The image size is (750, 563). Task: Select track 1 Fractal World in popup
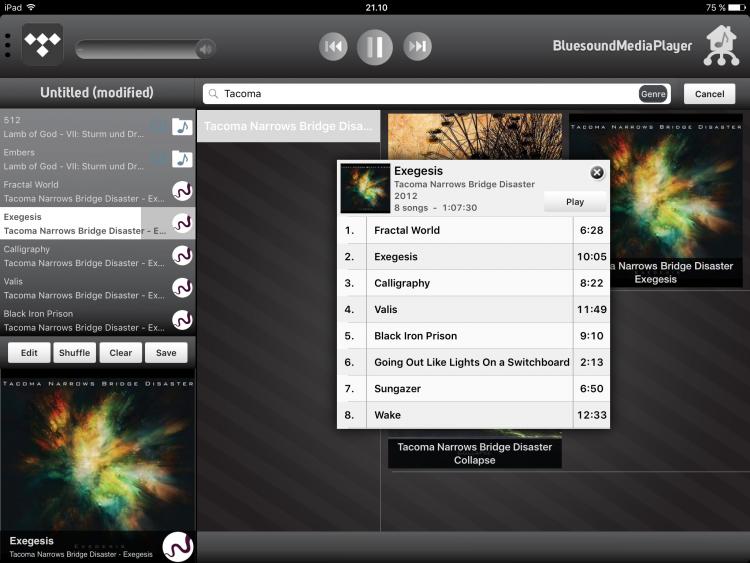(x=474, y=230)
